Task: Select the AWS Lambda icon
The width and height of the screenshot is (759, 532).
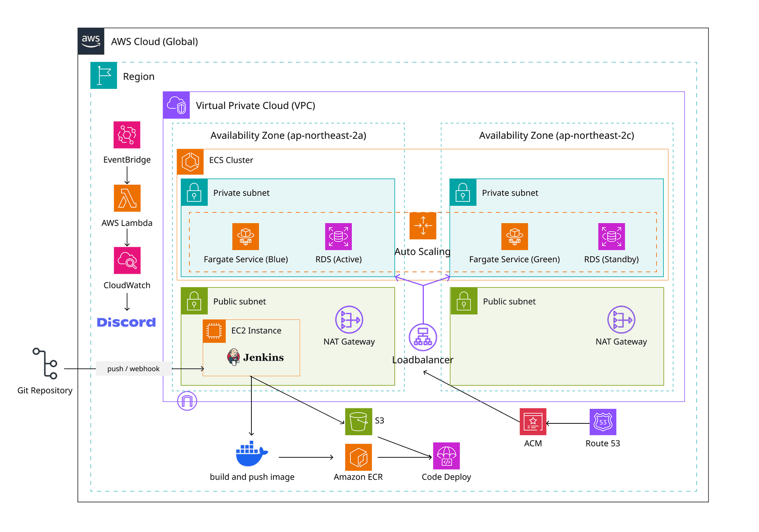Action: pyautogui.click(x=127, y=198)
